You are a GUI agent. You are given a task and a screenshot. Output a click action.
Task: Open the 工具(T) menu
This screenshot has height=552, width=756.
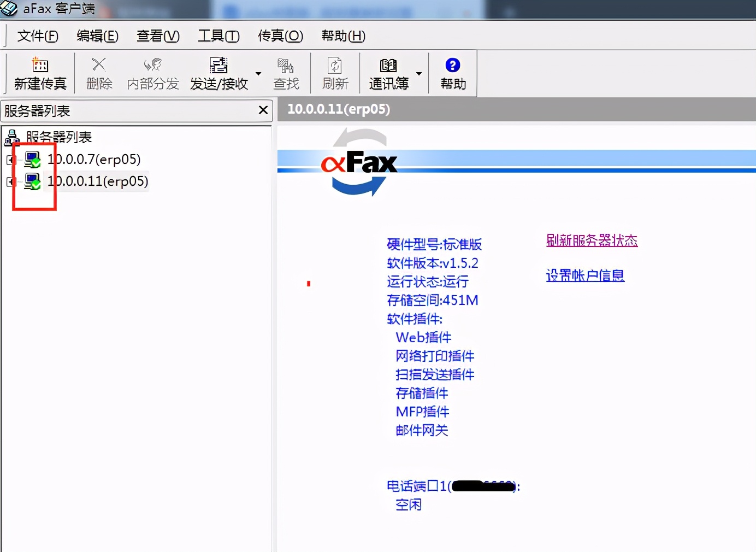pyautogui.click(x=218, y=36)
